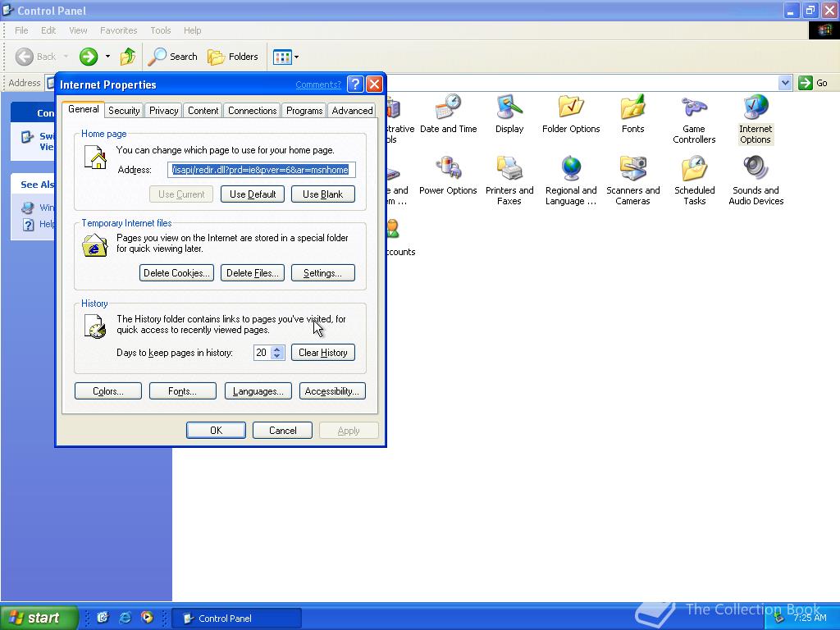Open the Fonts dialog button

point(183,391)
